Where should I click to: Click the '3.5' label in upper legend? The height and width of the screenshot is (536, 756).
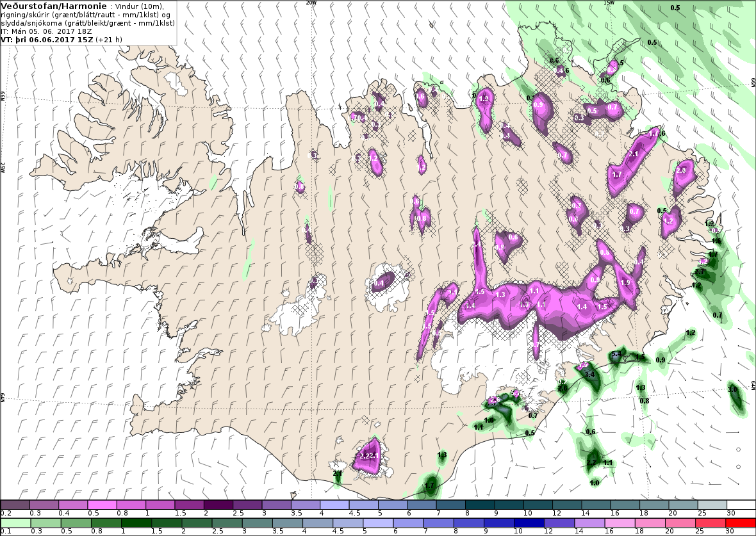click(296, 514)
